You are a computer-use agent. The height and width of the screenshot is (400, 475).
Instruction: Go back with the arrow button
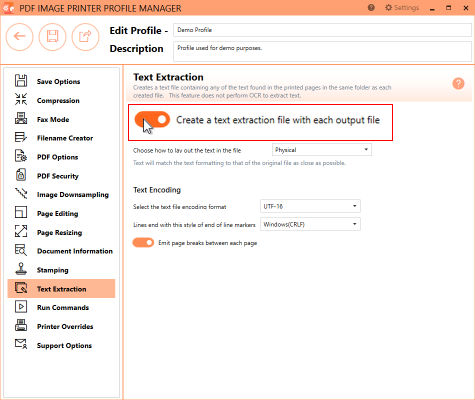(19, 36)
